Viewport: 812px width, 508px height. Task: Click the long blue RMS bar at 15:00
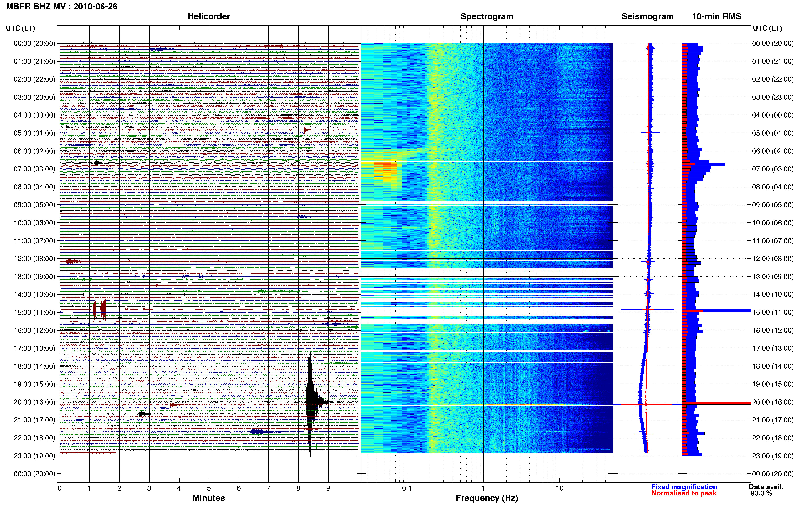[716, 311]
